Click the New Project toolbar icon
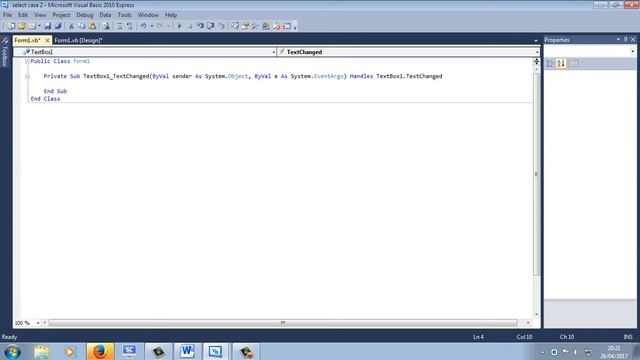Screen dimensions: 640x360 (x=11, y=26)
